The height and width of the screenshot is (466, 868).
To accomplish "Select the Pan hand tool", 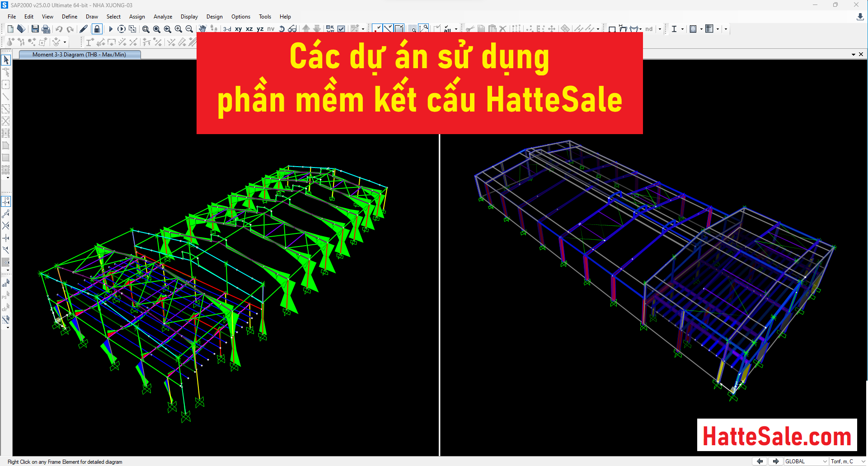I will coord(202,29).
